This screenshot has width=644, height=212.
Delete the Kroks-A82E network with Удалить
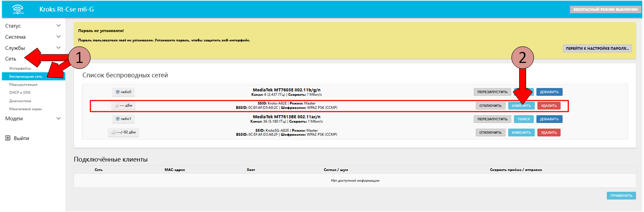coord(549,106)
